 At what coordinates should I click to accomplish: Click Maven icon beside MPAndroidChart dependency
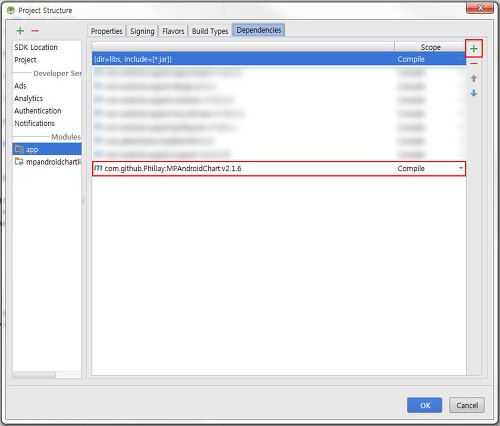pyautogui.click(x=98, y=168)
